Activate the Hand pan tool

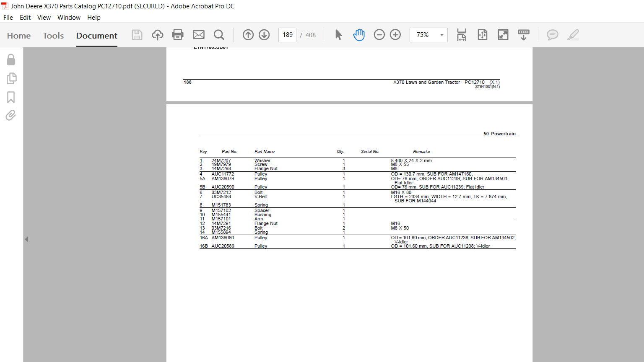point(359,35)
